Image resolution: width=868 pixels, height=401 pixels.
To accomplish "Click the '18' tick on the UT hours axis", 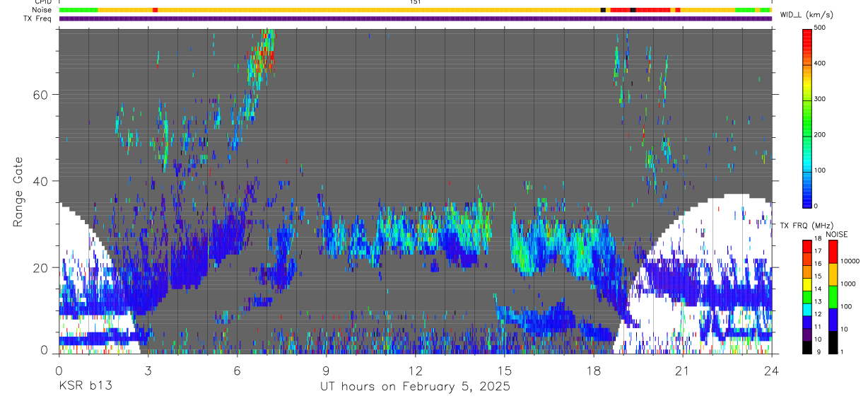I will coord(594,370).
